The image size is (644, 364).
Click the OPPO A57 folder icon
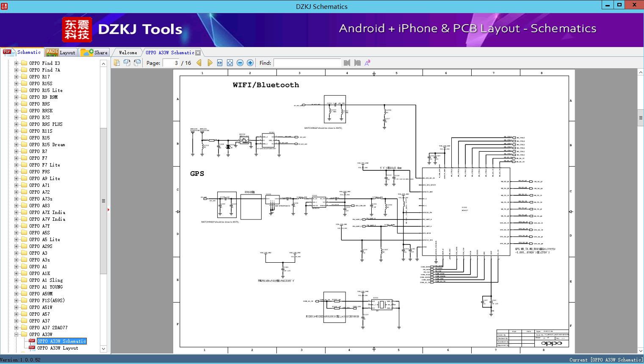pyautogui.click(x=24, y=314)
